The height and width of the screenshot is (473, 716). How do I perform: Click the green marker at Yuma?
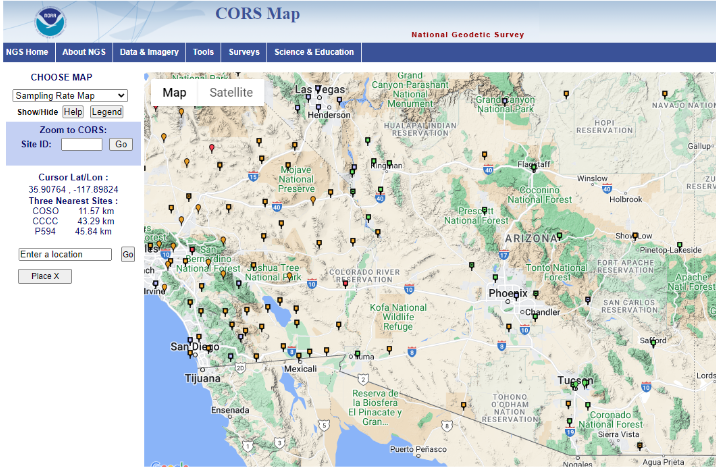(358, 354)
